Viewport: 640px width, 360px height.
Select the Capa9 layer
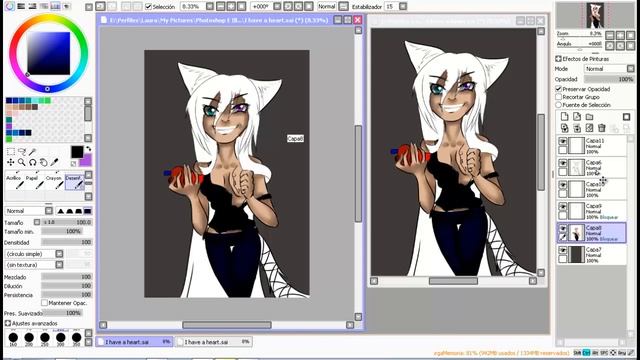(x=592, y=211)
